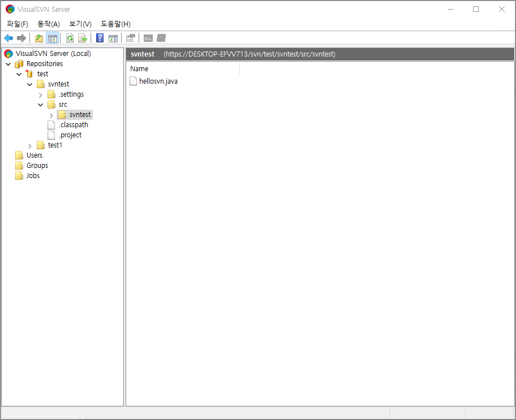Go up one level with folder icon

point(39,38)
